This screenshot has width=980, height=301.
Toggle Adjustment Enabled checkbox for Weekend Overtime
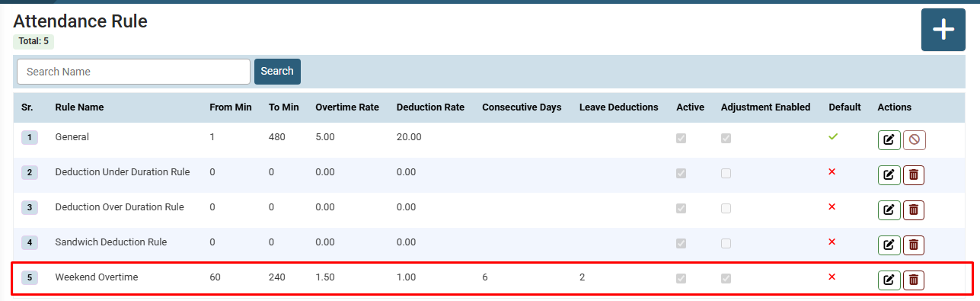[x=726, y=279]
